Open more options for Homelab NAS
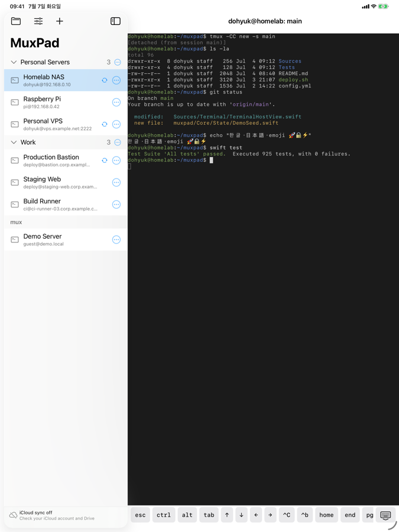The height and width of the screenshot is (532, 399). (116, 80)
